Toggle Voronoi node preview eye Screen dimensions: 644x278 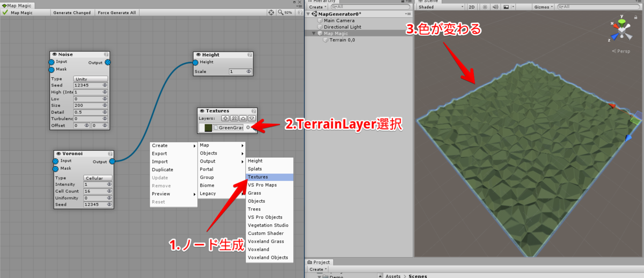58,153
